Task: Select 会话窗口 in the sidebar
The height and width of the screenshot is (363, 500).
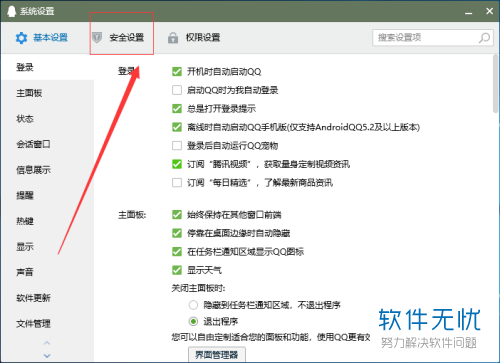Action: 47,144
